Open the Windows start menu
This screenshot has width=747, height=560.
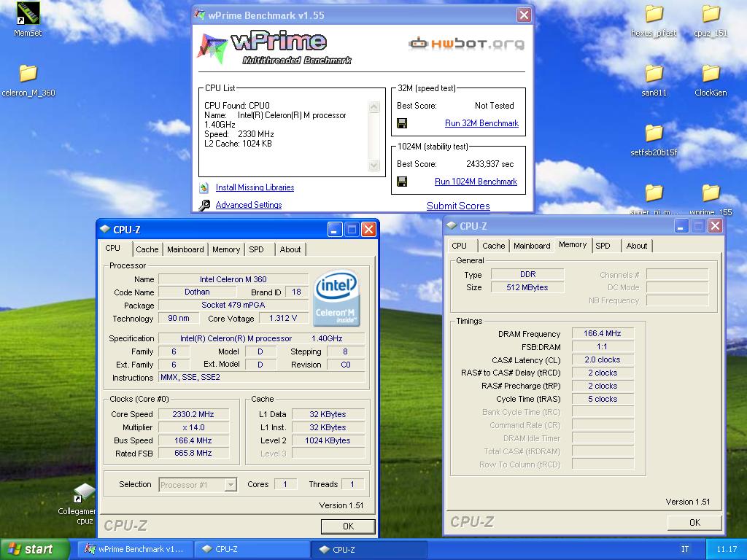[34, 549]
